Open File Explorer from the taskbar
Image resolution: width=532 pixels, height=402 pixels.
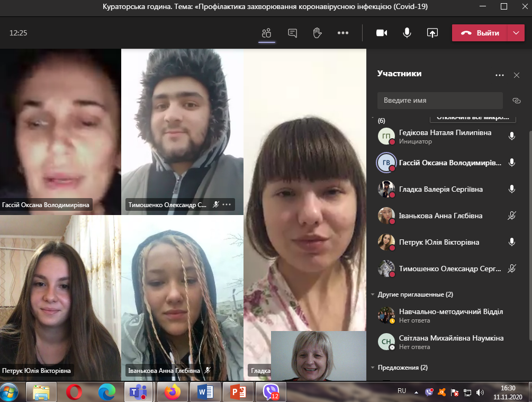pyautogui.click(x=41, y=392)
